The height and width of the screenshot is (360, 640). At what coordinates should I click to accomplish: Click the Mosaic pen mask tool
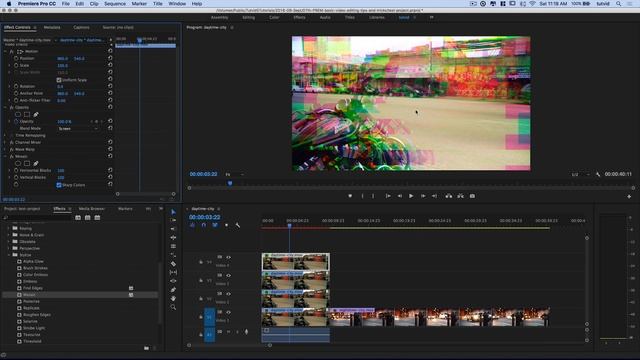[36, 163]
